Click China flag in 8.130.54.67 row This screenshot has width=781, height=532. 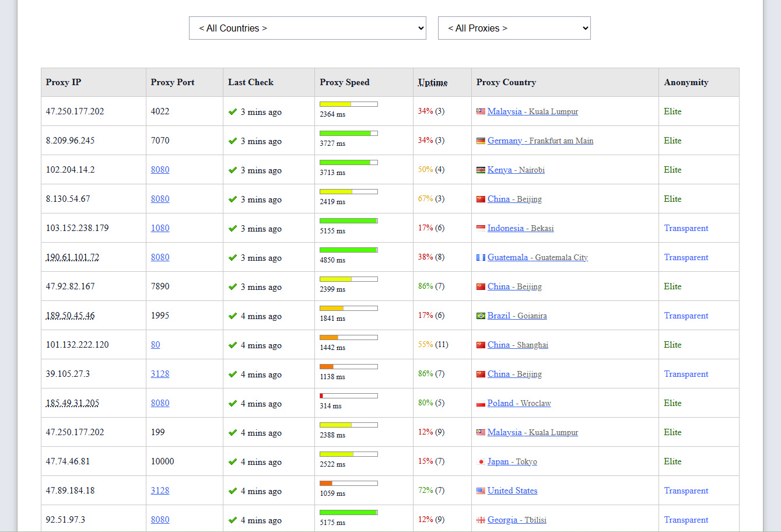(481, 199)
